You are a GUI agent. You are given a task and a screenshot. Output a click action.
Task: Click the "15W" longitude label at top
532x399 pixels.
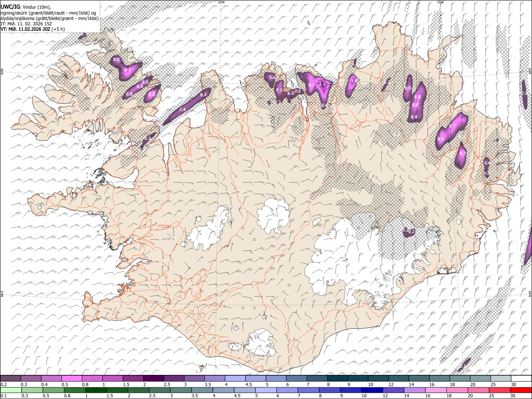(x=440, y=2)
